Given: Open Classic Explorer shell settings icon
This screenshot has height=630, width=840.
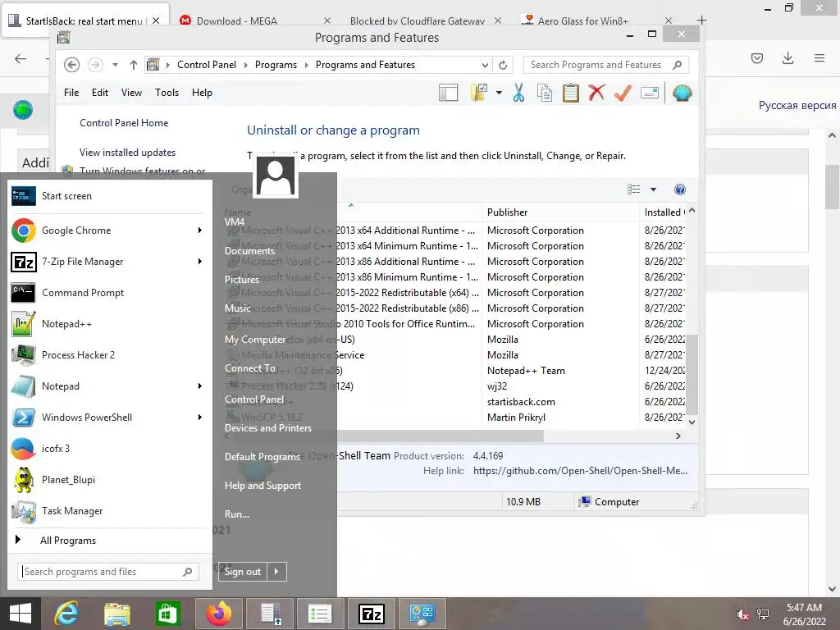Looking at the screenshot, I should click(682, 93).
